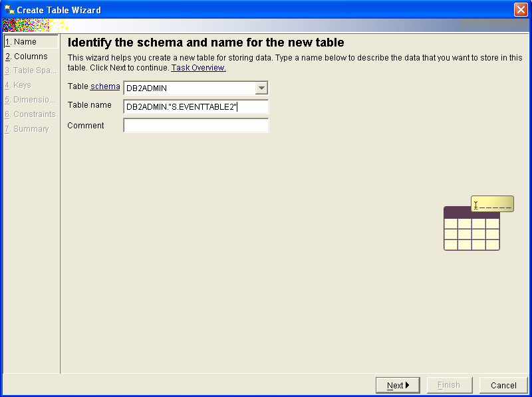
Task: Focus the Comment text field
Action: pyautogui.click(x=196, y=126)
